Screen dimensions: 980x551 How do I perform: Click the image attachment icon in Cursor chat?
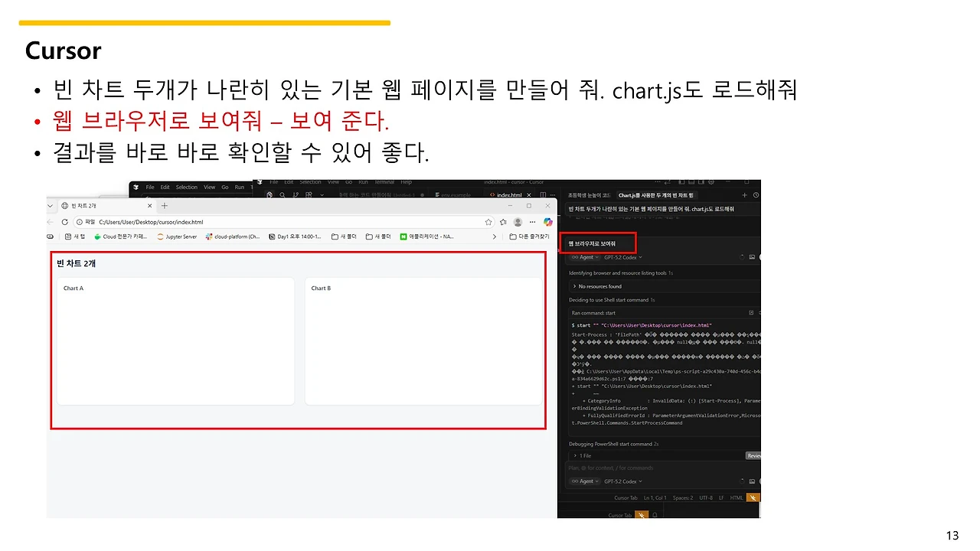[x=752, y=481]
